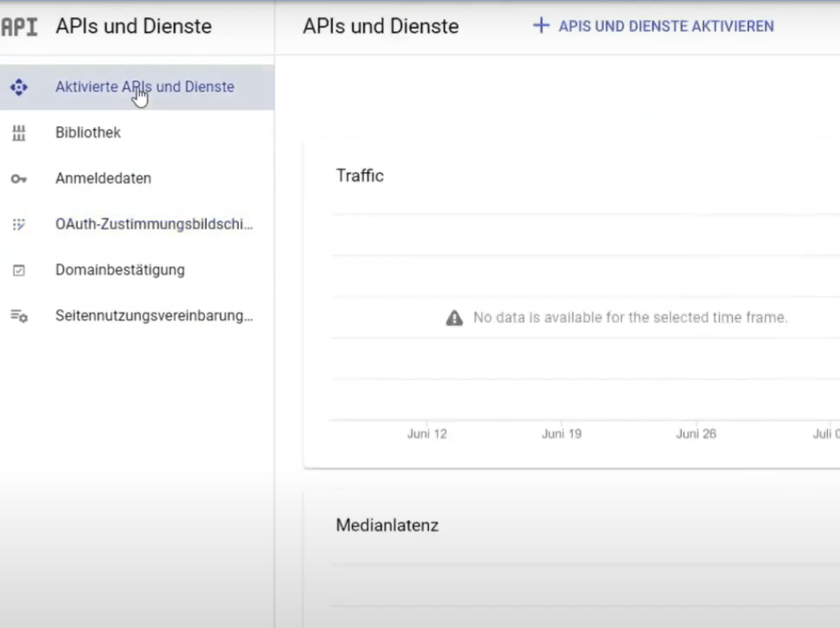Go to Anmeldedaten in the sidebar
Viewport: 840px width, 628px height.
click(x=103, y=179)
